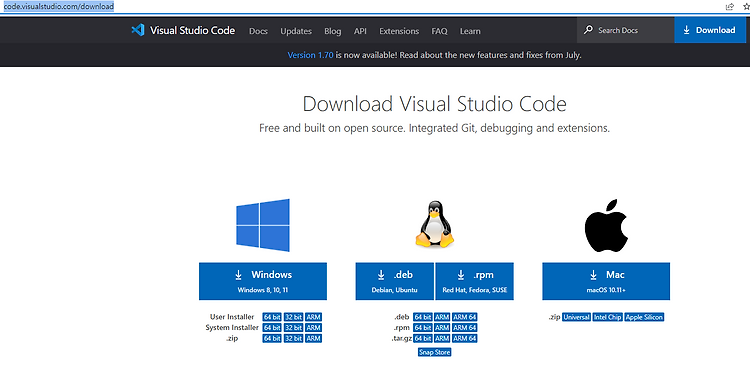
Task: Select User Installer 64 bit
Action: click(x=272, y=317)
